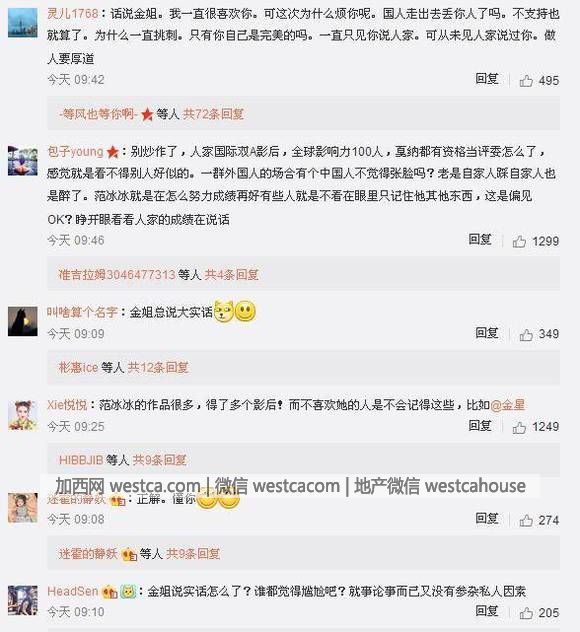The width and height of the screenshot is (580, 632).
Task: Open the username link 灵儿1768
Action: [x=73, y=14]
